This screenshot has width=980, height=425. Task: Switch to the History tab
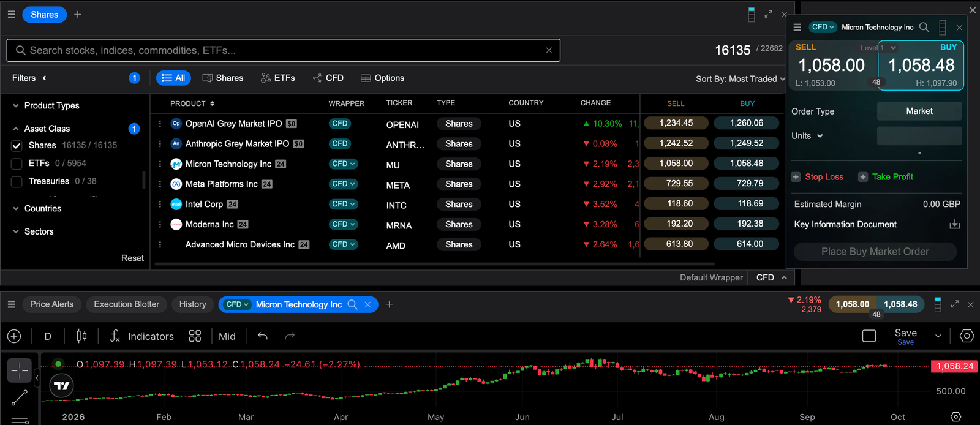click(x=192, y=304)
